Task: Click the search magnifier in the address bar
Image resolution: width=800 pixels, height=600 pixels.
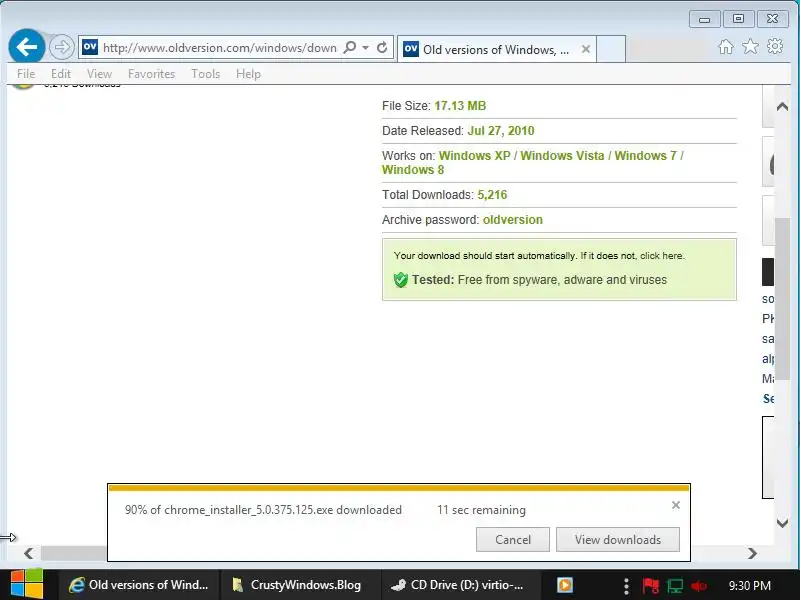Action: click(350, 47)
